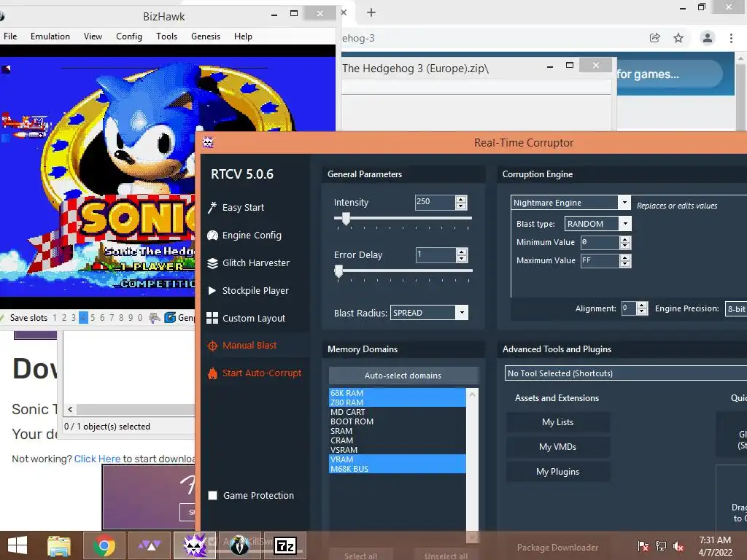Open the No Tool Selected (Shortcuts) dropdown
This screenshot has height=560, width=747.
point(625,373)
